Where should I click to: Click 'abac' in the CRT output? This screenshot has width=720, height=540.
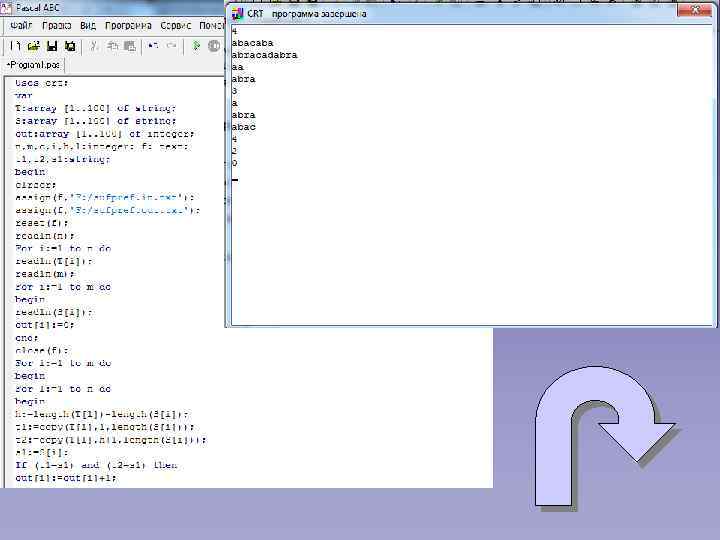click(x=243, y=127)
